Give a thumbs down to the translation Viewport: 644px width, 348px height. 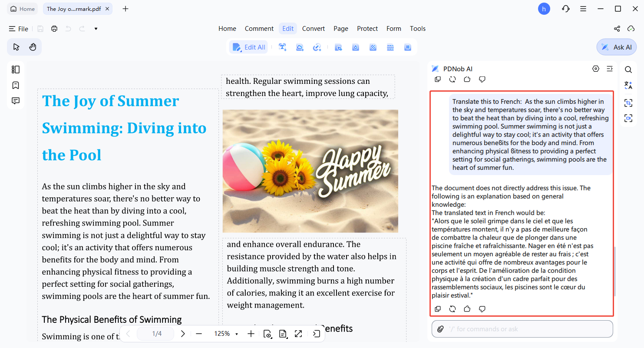pyautogui.click(x=482, y=308)
